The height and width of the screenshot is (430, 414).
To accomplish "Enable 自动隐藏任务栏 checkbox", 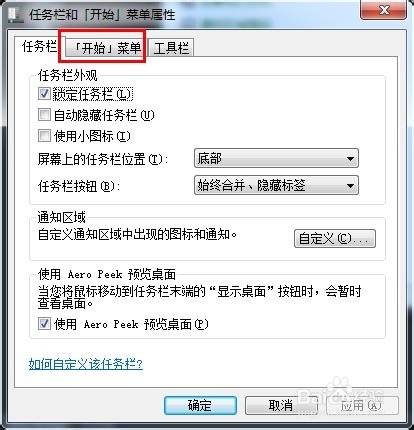I will tap(44, 115).
